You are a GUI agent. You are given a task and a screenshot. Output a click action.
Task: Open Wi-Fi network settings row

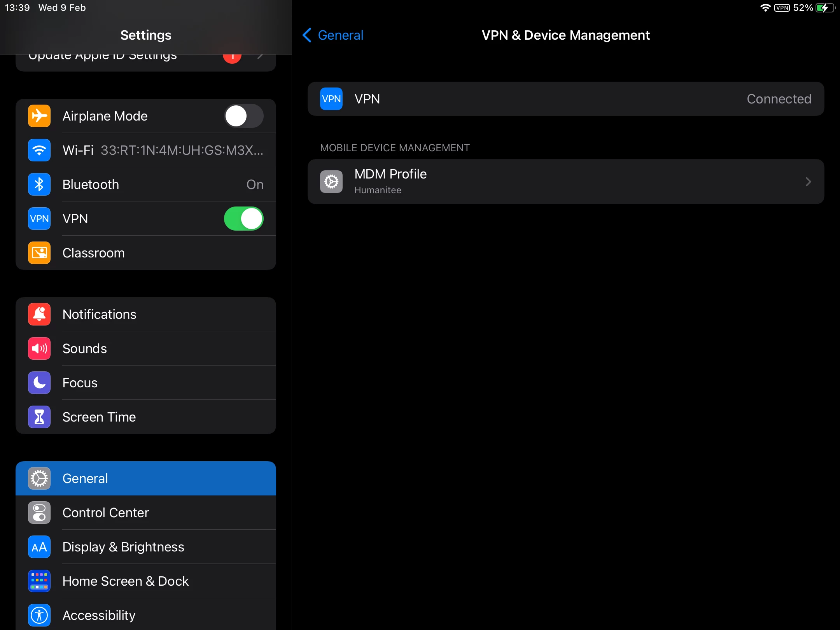[x=146, y=150]
